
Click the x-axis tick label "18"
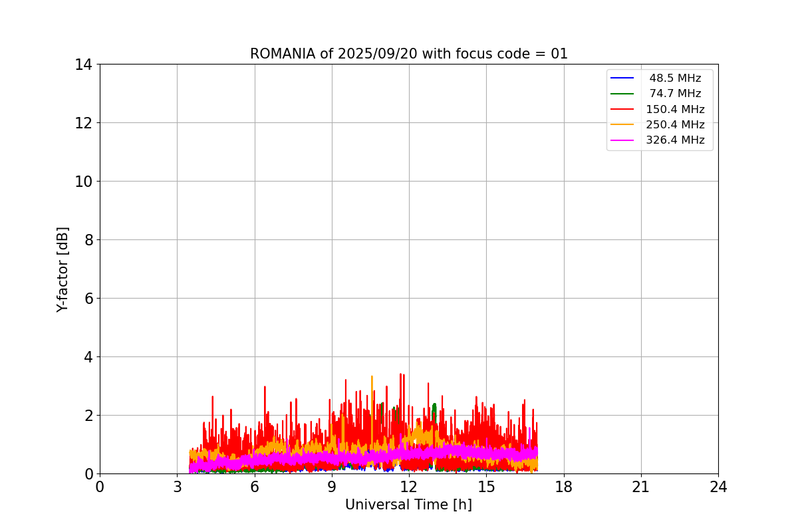563,487
